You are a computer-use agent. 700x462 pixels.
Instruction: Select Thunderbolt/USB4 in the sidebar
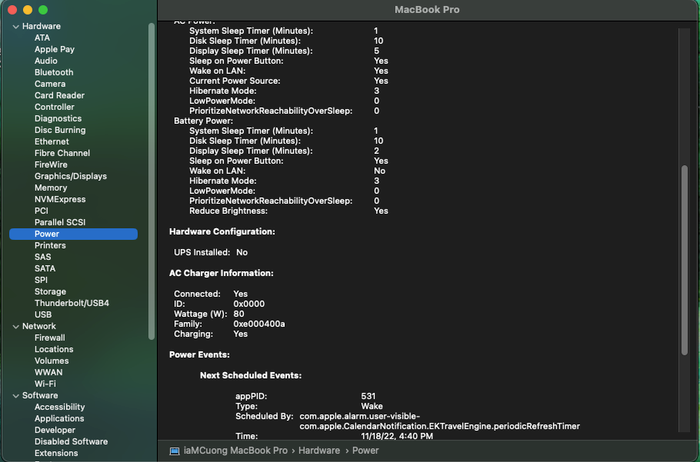point(72,303)
